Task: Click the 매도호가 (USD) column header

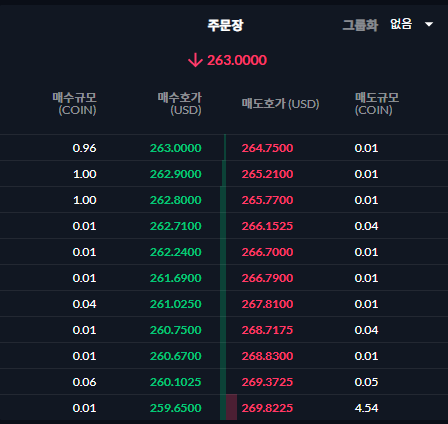Action: click(x=280, y=104)
